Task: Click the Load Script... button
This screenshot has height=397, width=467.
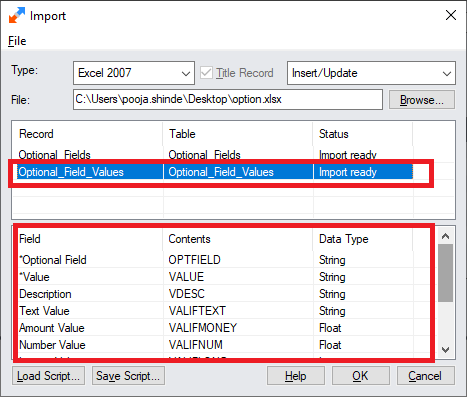Action: click(48, 376)
